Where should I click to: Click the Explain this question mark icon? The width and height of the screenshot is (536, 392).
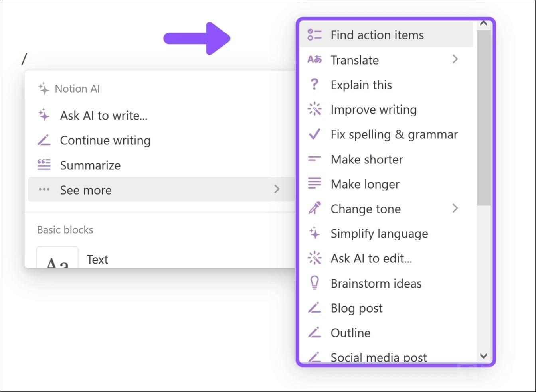point(314,85)
